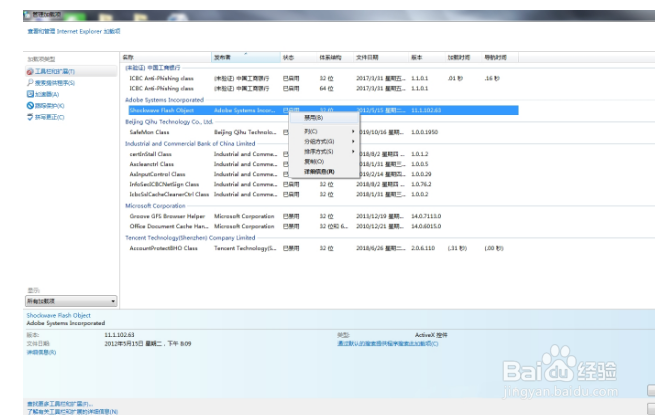Click the Tencent Technology(Shenzhen) Company Limited header

[190, 238]
